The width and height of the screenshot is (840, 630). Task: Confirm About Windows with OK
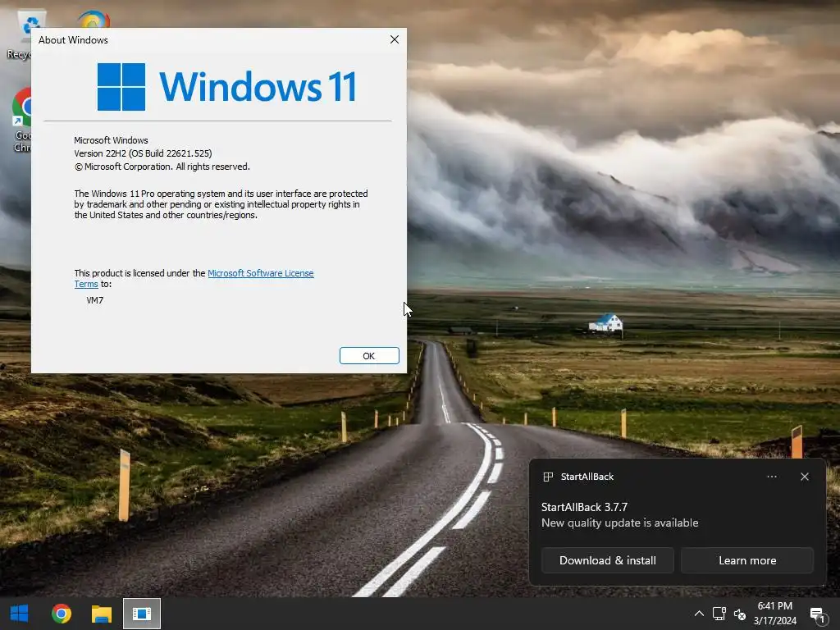(369, 356)
